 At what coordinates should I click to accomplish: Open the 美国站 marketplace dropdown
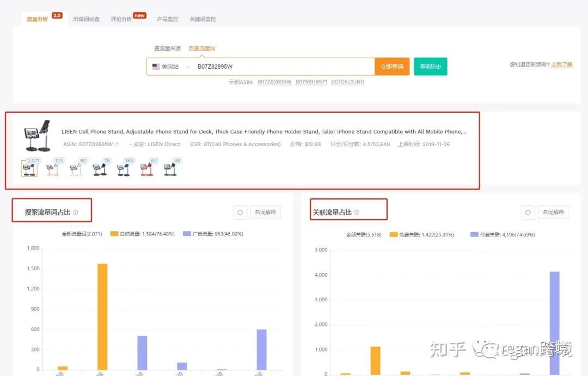coord(171,66)
